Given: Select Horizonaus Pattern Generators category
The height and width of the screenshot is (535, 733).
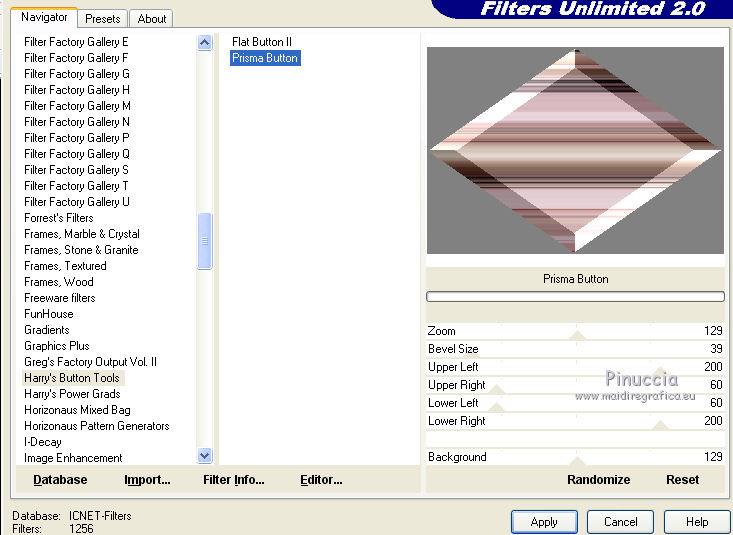Looking at the screenshot, I should [97, 426].
